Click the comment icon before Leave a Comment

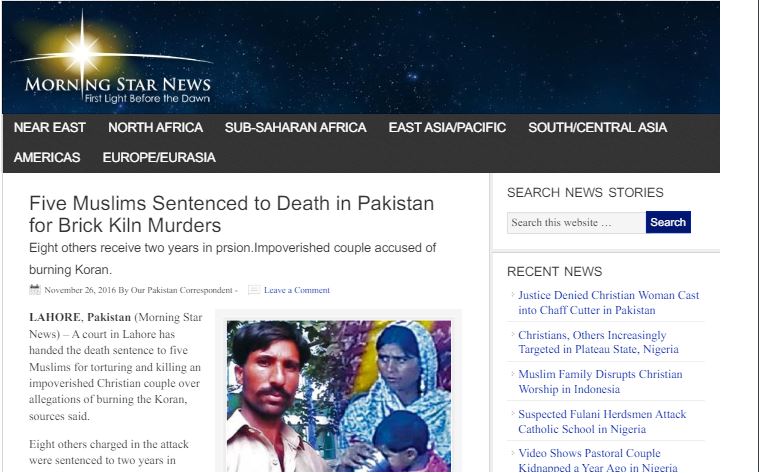click(x=254, y=290)
